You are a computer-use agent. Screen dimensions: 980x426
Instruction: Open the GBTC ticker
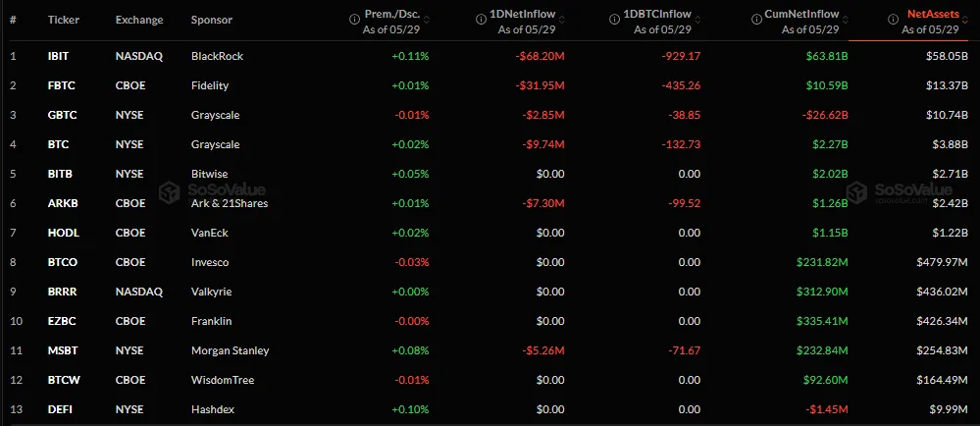pyautogui.click(x=63, y=115)
